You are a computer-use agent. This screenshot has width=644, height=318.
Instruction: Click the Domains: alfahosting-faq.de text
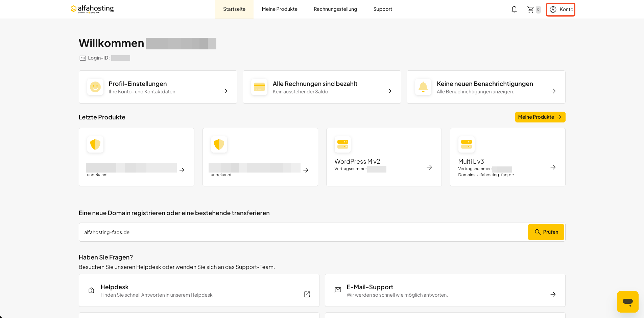click(486, 175)
